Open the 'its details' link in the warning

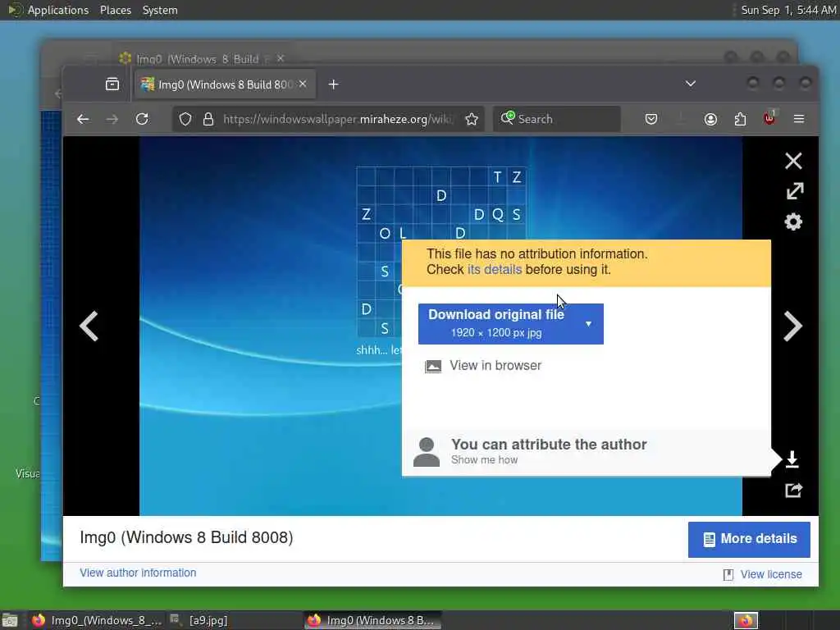tap(495, 269)
